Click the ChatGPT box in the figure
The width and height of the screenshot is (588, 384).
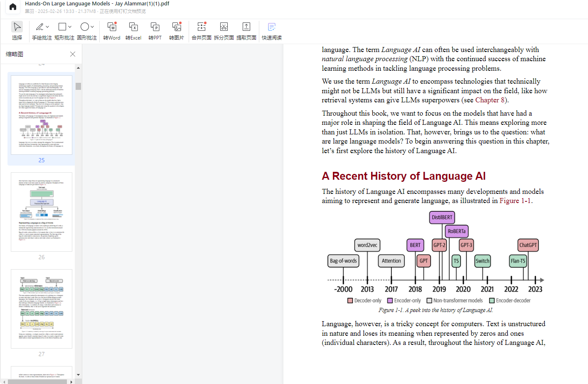[x=528, y=245]
